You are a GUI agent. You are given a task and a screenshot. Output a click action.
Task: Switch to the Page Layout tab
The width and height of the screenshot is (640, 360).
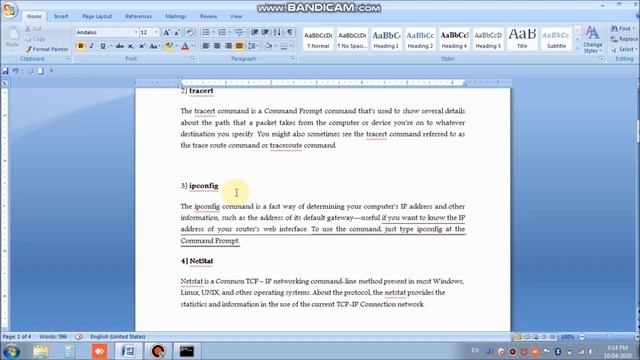click(x=97, y=16)
